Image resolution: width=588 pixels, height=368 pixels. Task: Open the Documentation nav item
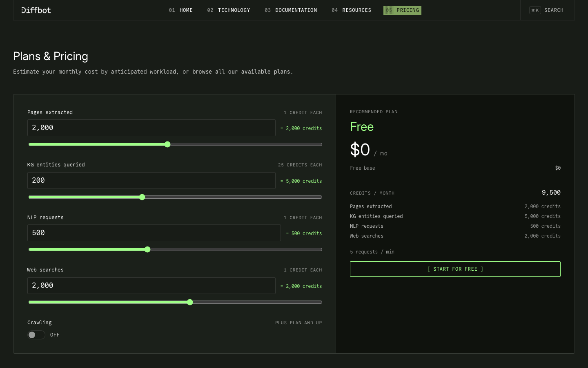(291, 10)
